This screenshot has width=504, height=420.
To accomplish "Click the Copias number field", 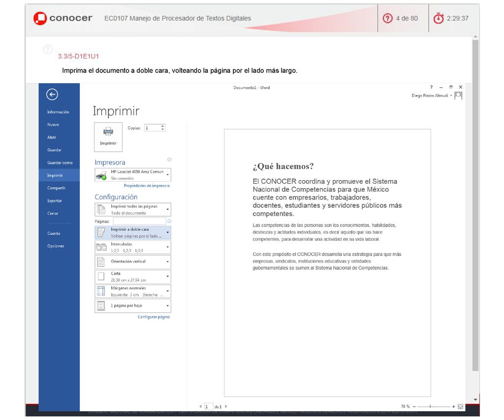I will 153,128.
